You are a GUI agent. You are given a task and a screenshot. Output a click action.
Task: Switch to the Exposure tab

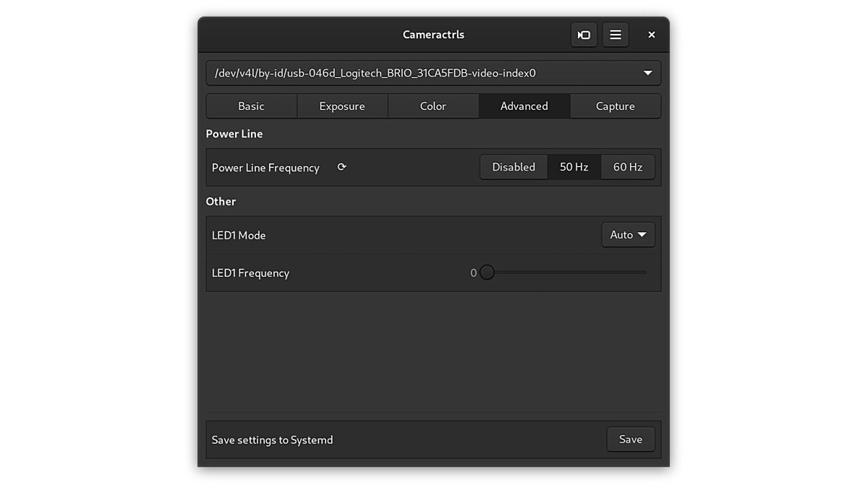pos(341,106)
